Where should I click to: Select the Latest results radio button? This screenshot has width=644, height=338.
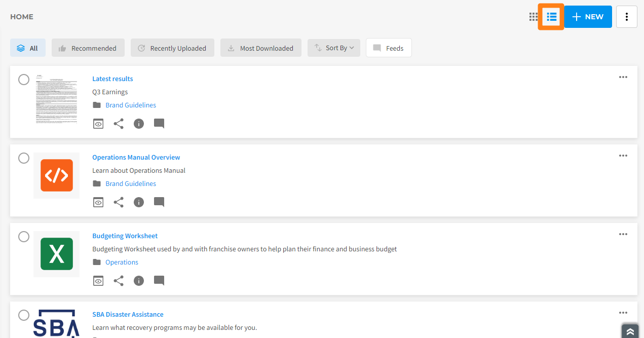click(x=24, y=80)
